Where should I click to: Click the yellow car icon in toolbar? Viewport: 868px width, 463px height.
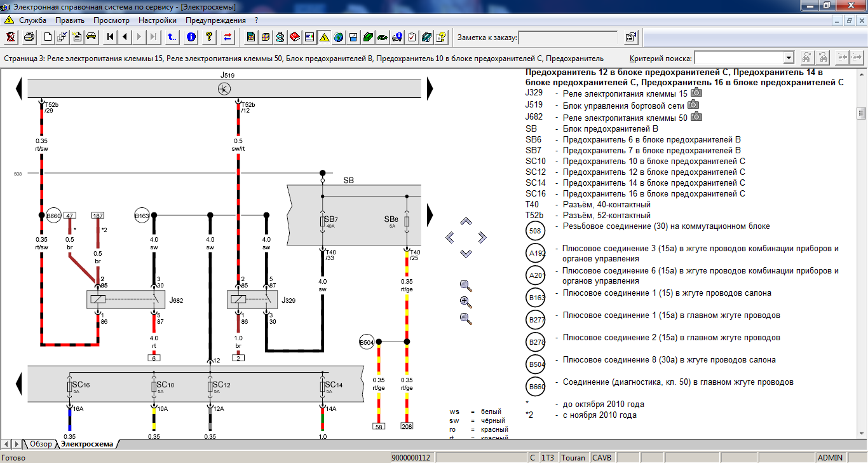tap(92, 37)
